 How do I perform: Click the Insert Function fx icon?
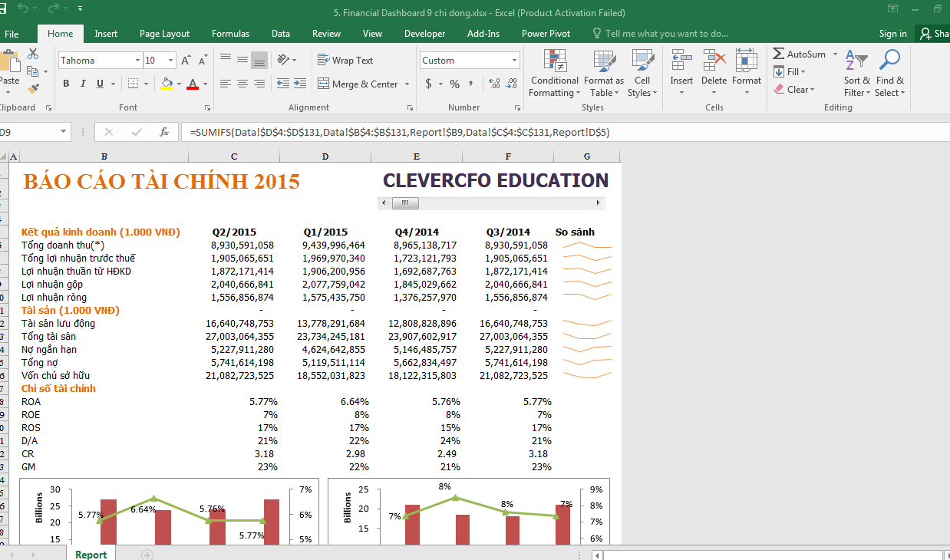pos(164,132)
